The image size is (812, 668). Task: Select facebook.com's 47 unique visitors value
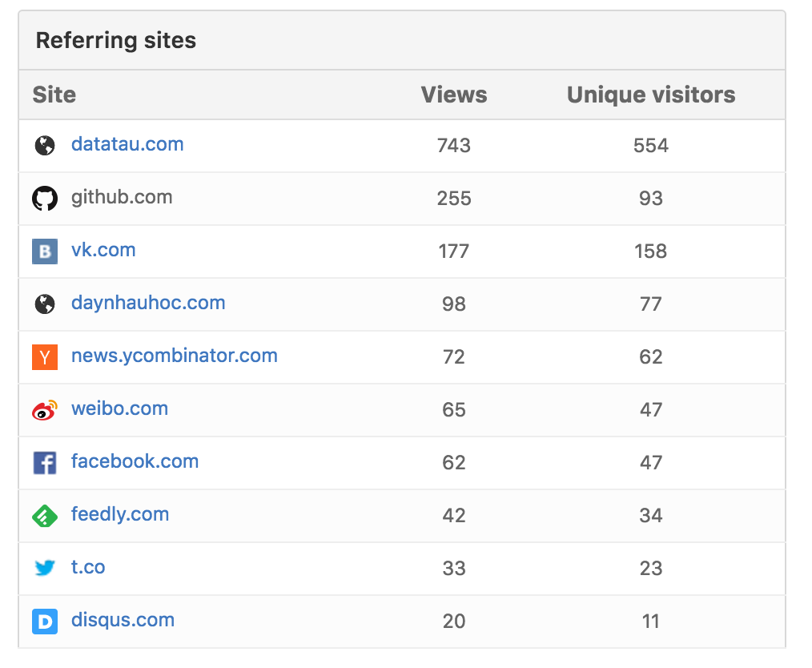651,462
